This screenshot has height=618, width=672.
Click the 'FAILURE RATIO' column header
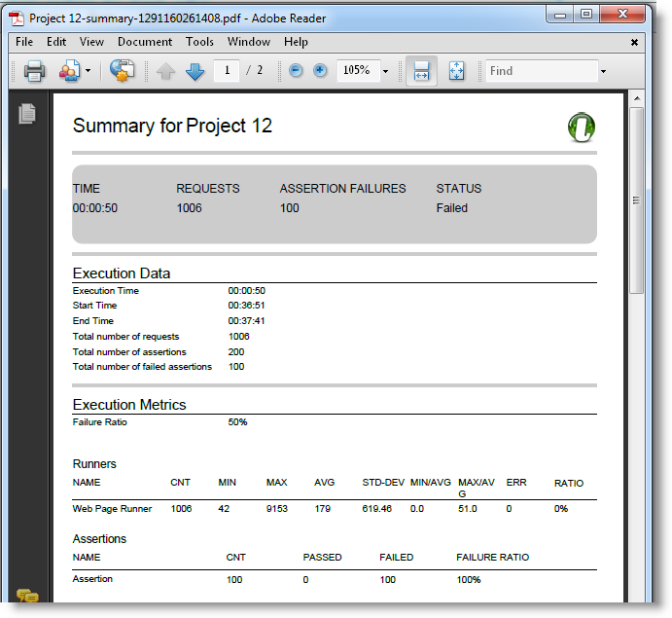pyautogui.click(x=492, y=557)
